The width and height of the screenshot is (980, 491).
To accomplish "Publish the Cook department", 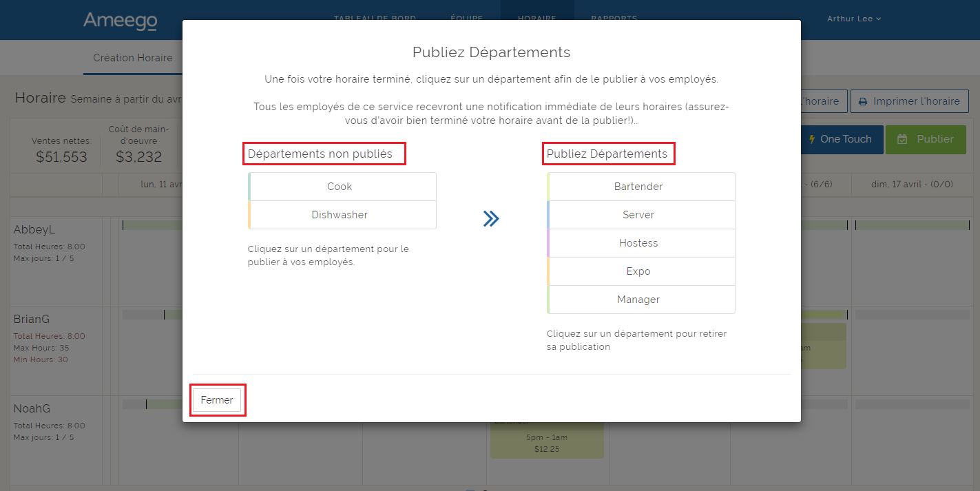I will [340, 187].
